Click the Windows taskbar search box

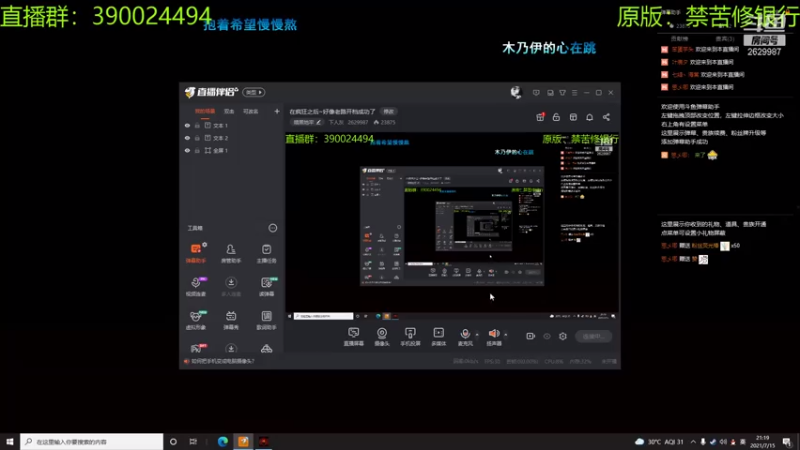pos(92,442)
